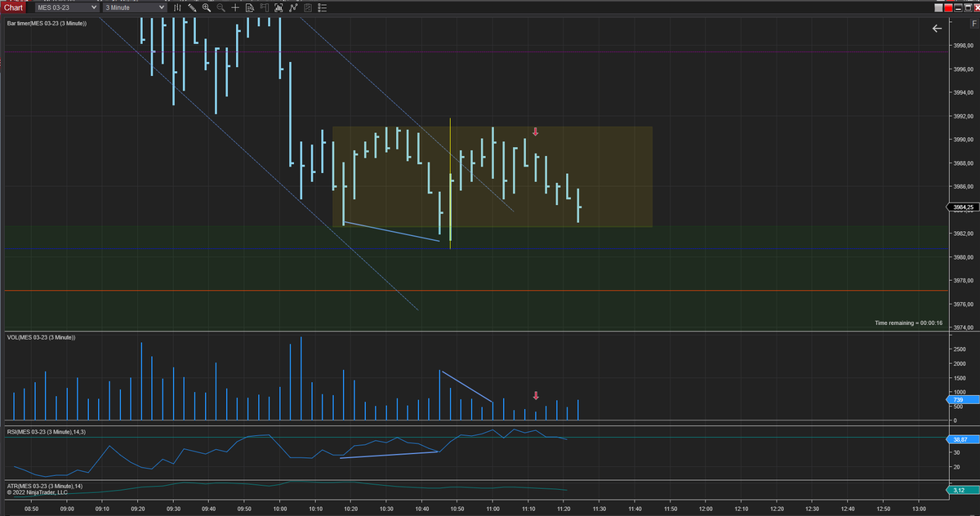Click the RSI value marker 38,87
This screenshot has height=516, width=980.
pos(961,439)
